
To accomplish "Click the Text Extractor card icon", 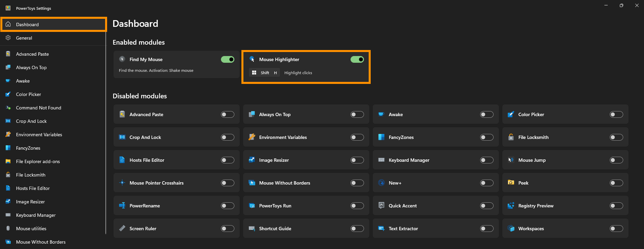I will click(x=381, y=228).
